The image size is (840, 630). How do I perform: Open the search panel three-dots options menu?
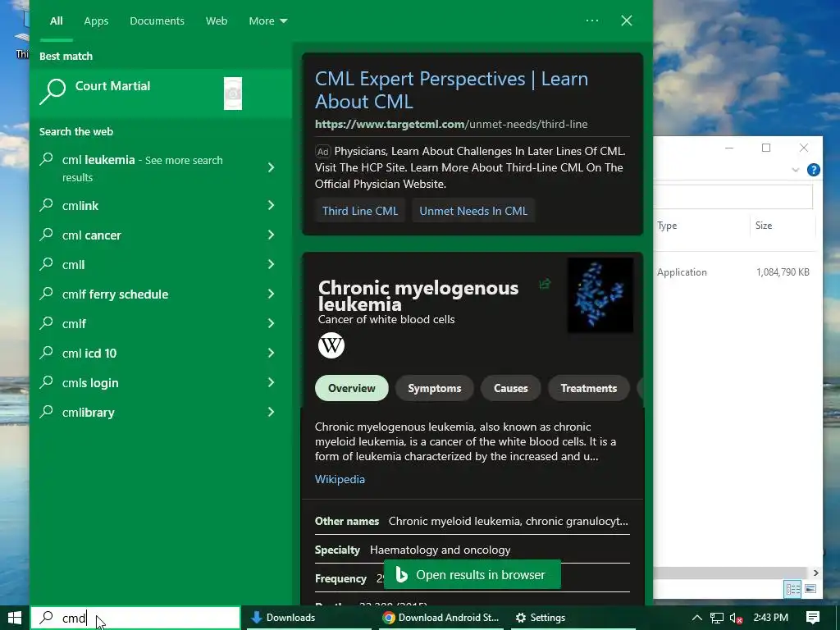click(x=592, y=21)
